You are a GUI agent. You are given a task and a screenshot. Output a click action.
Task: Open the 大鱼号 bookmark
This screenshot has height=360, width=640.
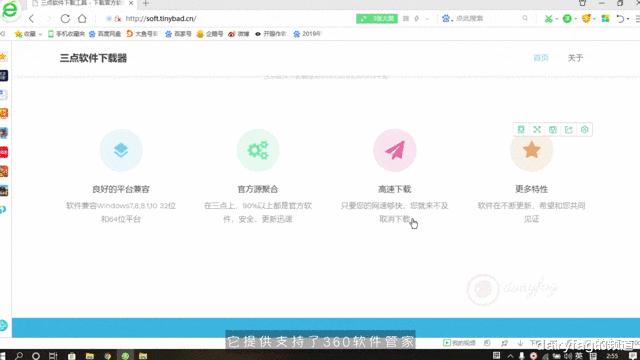tap(142, 34)
